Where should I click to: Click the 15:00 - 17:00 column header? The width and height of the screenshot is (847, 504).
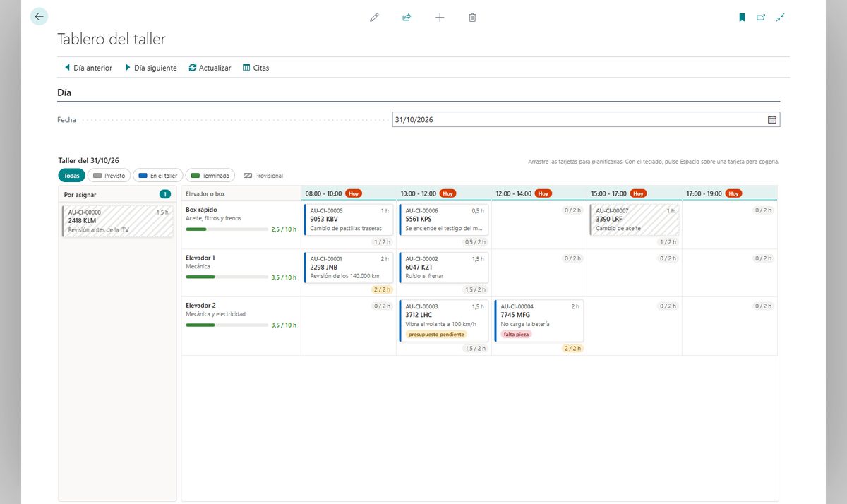coord(635,193)
